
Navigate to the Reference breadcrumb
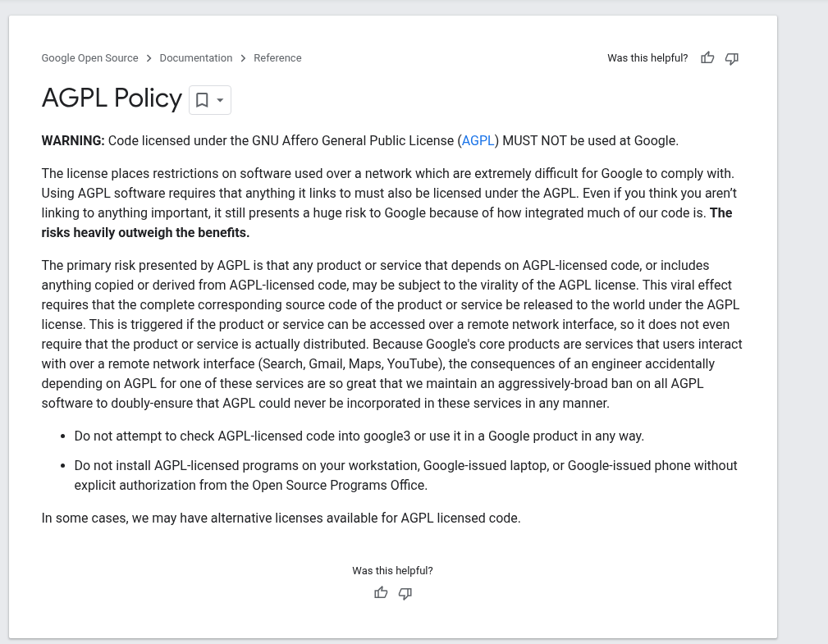click(277, 58)
